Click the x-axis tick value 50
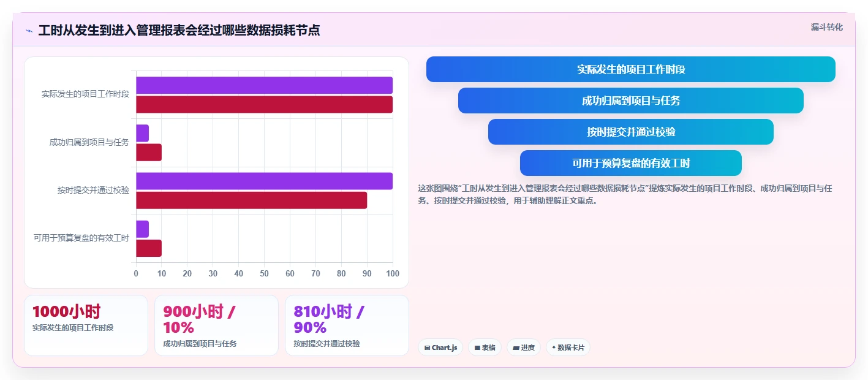 265,273
